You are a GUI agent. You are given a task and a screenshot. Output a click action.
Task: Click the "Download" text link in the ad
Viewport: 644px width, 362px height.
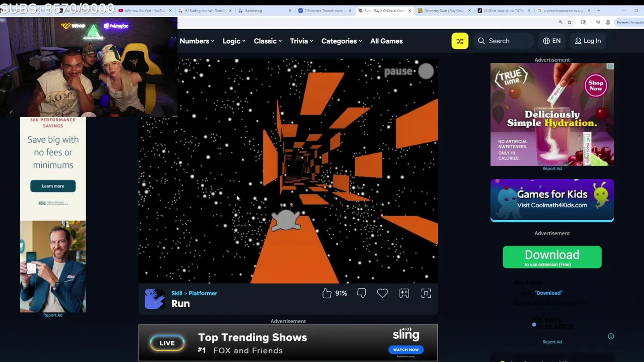pos(548,293)
